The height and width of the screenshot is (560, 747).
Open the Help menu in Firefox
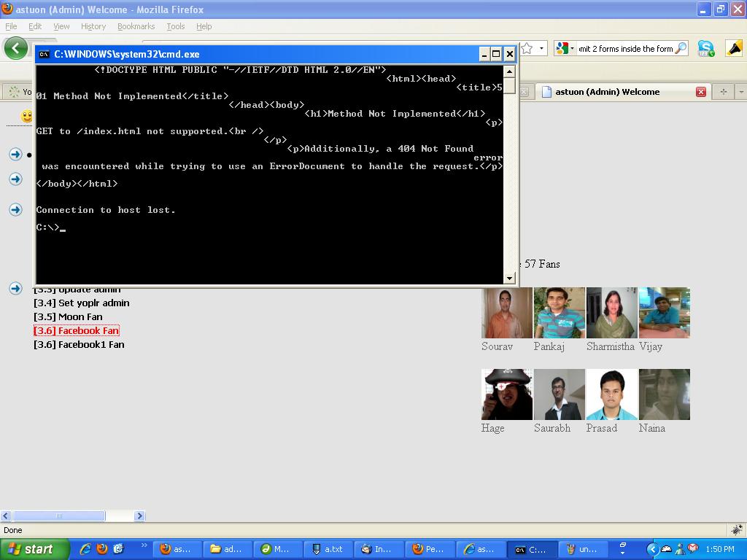pyautogui.click(x=204, y=26)
